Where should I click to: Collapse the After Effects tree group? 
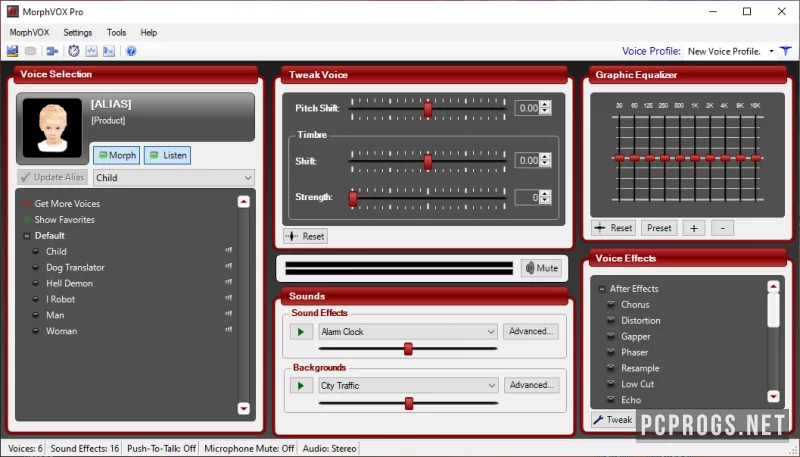pyautogui.click(x=602, y=289)
